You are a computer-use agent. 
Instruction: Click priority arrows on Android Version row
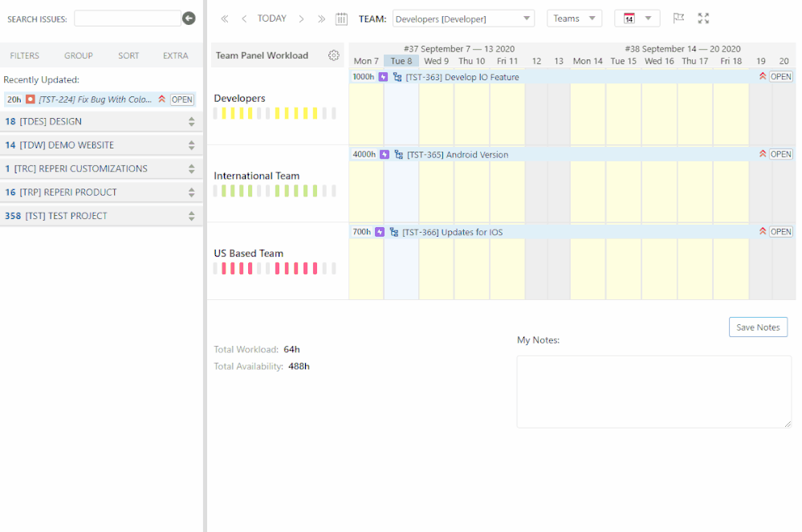point(762,154)
